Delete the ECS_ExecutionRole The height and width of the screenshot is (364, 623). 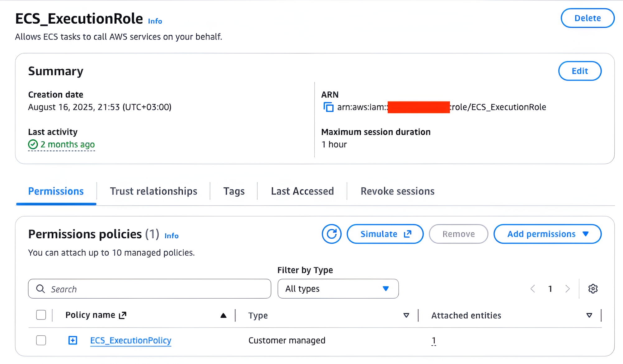[x=587, y=18]
